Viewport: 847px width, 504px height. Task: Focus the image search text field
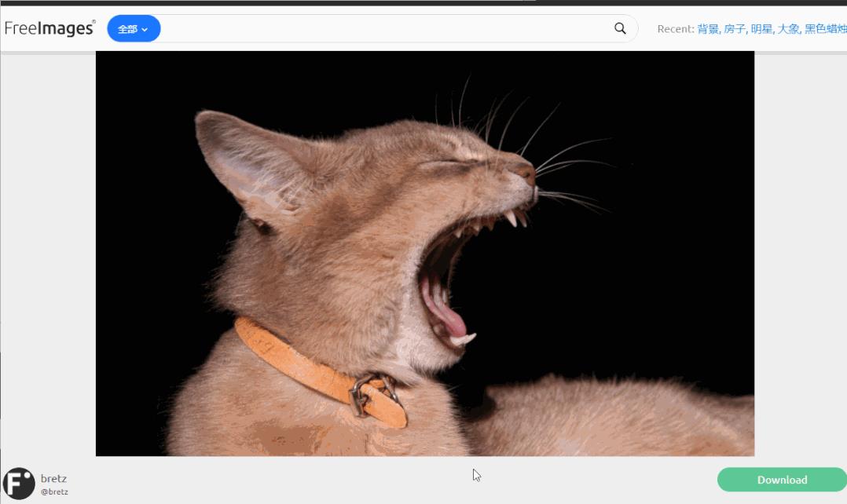coord(387,28)
